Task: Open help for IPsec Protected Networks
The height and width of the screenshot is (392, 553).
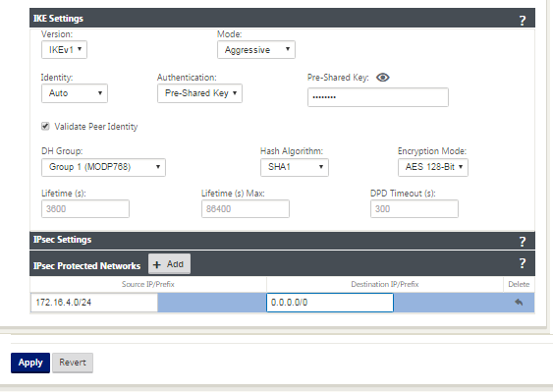Action: (x=523, y=263)
